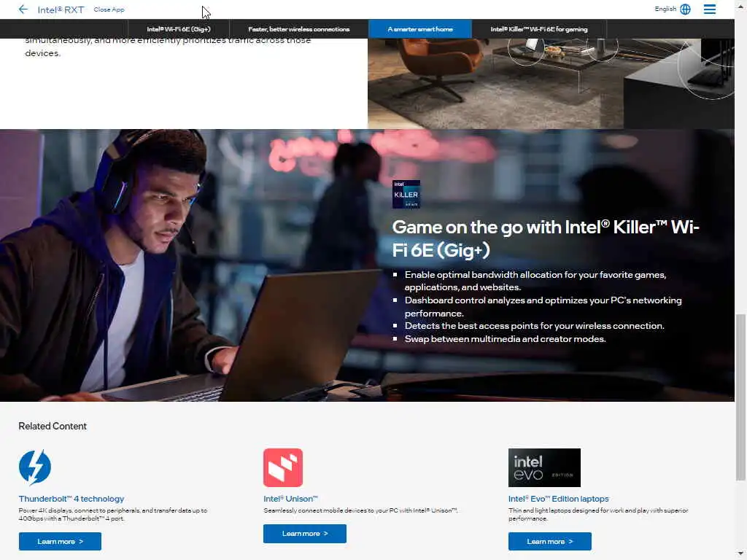
Task: Open Thunderbolt 4 technology link
Action: click(x=71, y=499)
